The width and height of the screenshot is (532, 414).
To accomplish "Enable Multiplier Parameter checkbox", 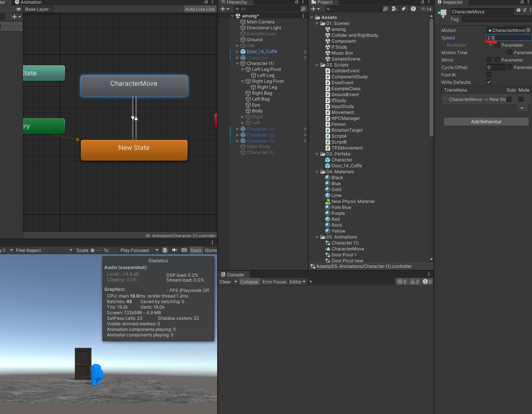I will (x=497, y=45).
